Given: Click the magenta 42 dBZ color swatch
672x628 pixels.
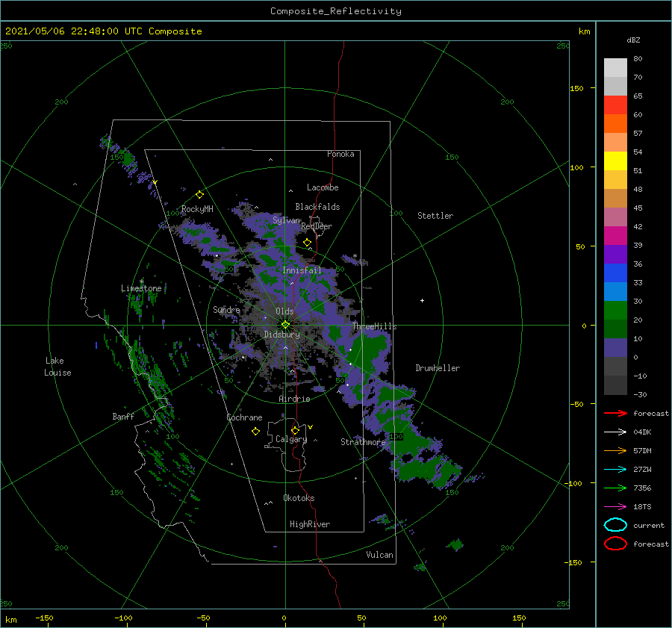Looking at the screenshot, I should coord(615,235).
